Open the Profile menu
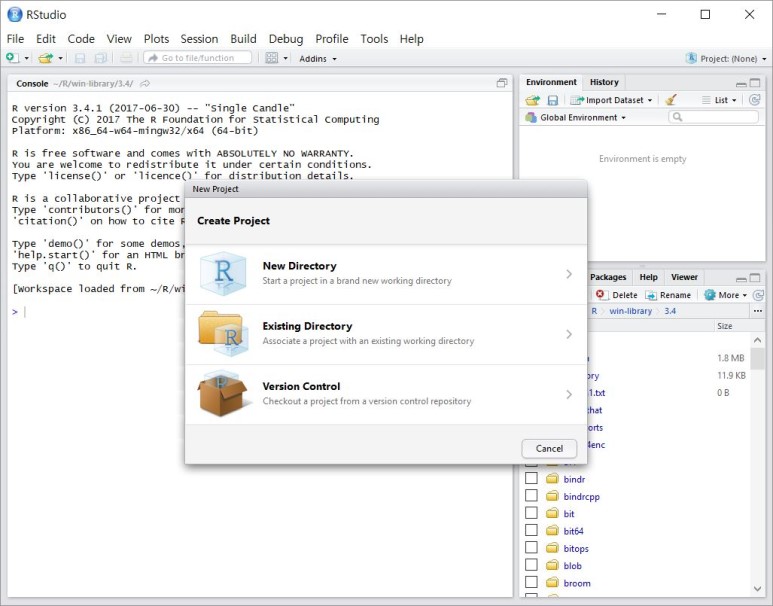The width and height of the screenshot is (773, 606). point(332,39)
